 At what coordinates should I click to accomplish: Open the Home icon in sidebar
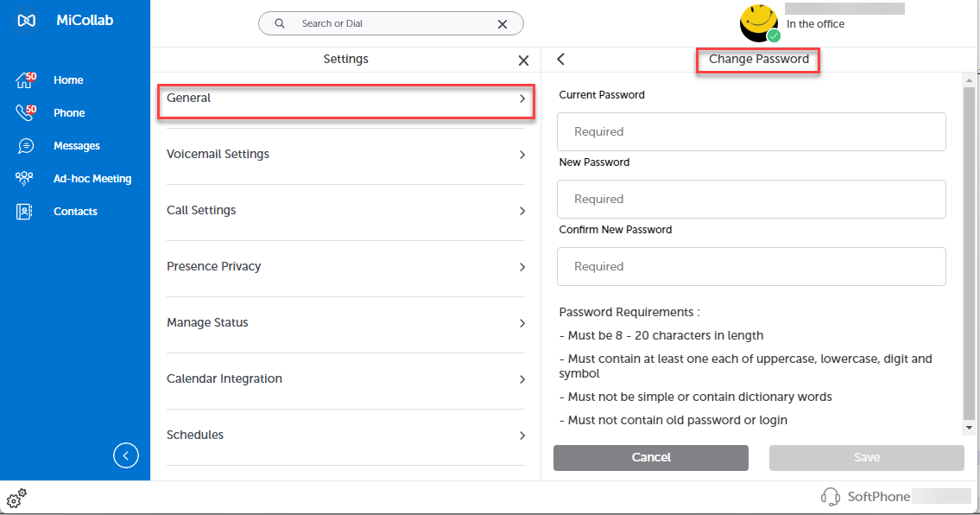(x=26, y=80)
